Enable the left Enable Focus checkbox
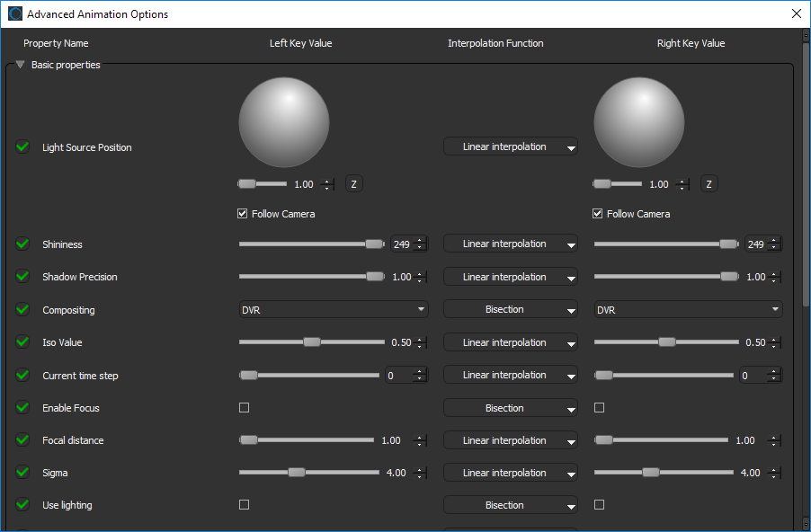 (x=244, y=408)
